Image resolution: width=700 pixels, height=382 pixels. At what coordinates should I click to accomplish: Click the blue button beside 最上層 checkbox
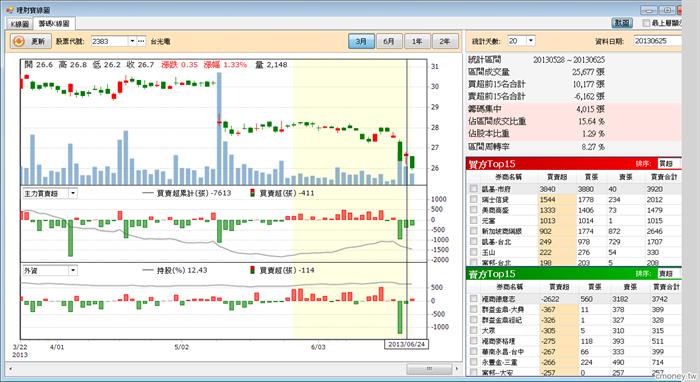coord(622,23)
